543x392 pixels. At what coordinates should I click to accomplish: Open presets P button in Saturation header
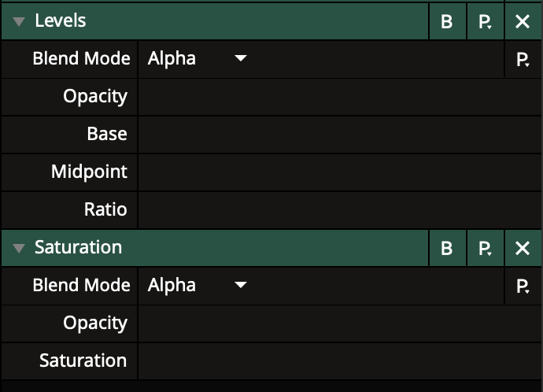pyautogui.click(x=486, y=249)
